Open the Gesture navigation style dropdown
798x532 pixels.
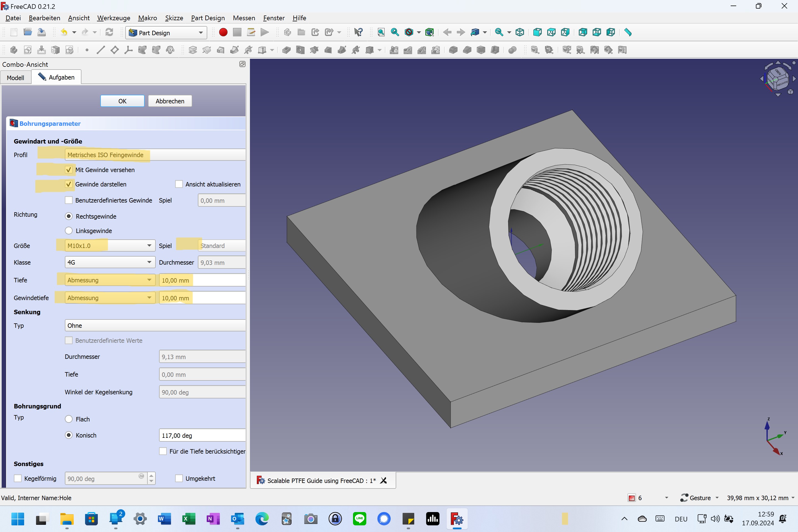[x=700, y=498]
